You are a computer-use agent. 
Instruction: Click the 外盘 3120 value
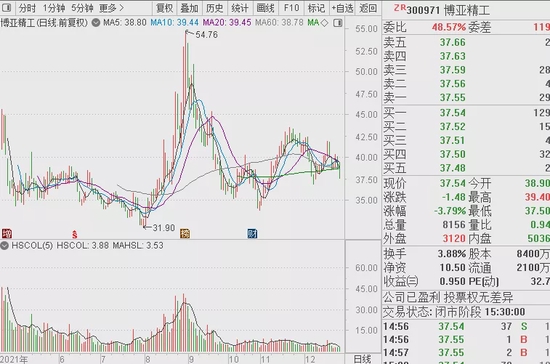pos(454,239)
